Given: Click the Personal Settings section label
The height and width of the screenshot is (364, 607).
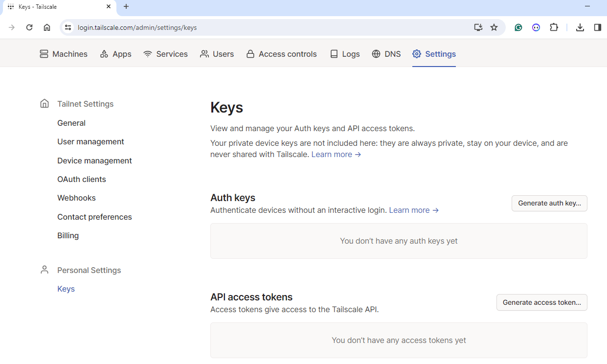Looking at the screenshot, I should [x=89, y=270].
